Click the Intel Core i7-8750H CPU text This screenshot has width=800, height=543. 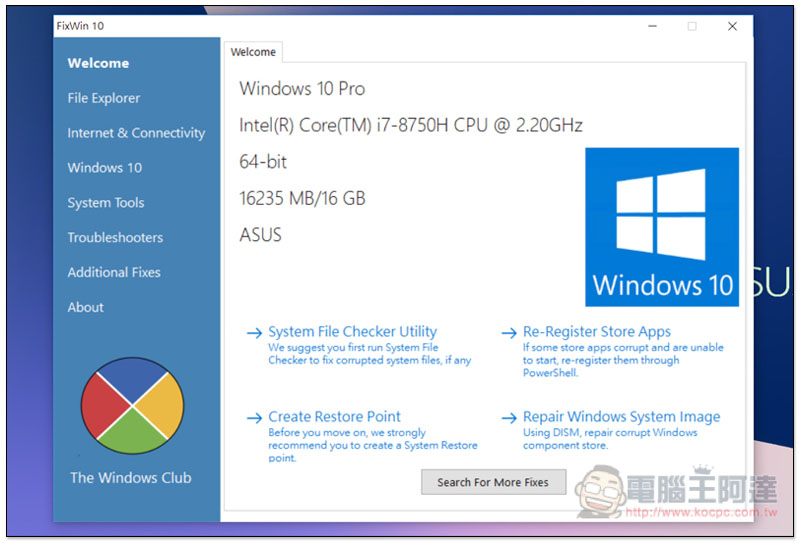(411, 126)
